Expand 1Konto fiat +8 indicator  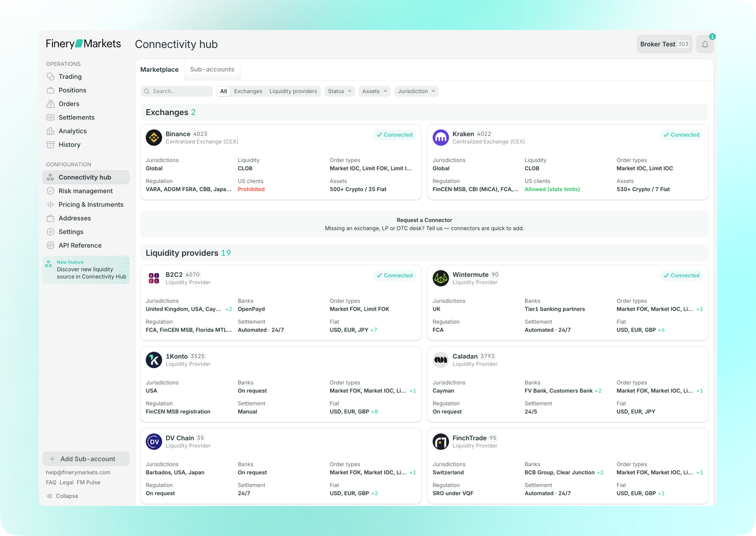[x=374, y=412]
